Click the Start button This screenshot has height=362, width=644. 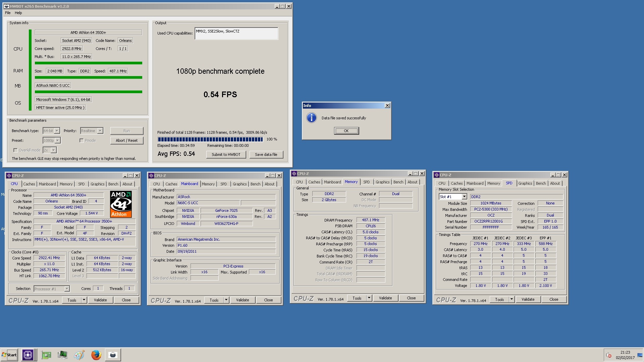point(9,355)
